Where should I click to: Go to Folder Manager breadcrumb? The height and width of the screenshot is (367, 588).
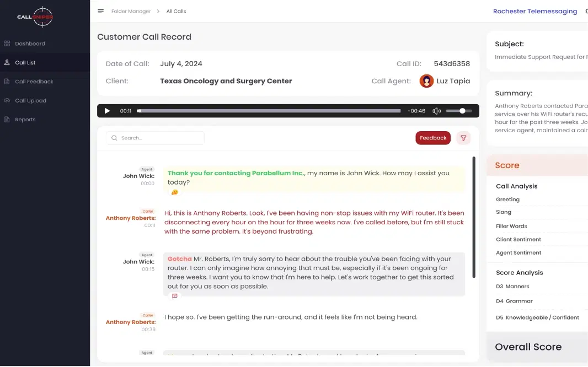pos(131,11)
